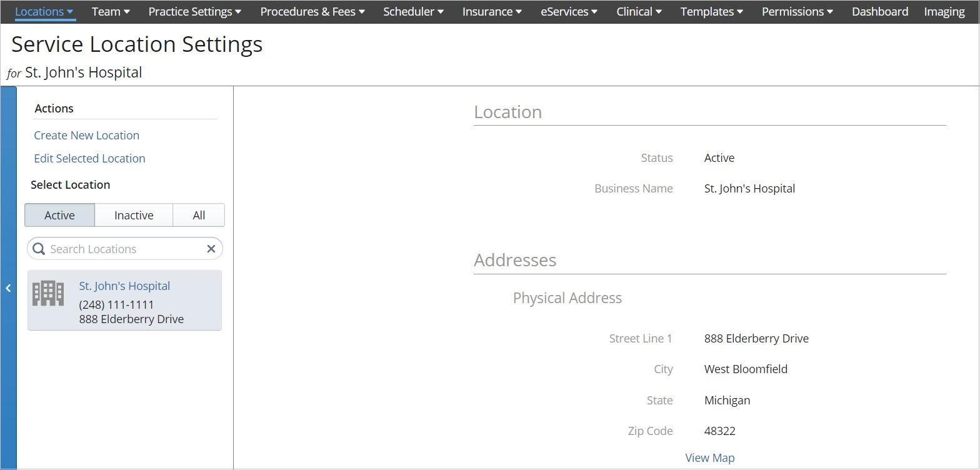Image resolution: width=980 pixels, height=470 pixels.
Task: Open the Team dropdown menu
Action: (x=111, y=12)
